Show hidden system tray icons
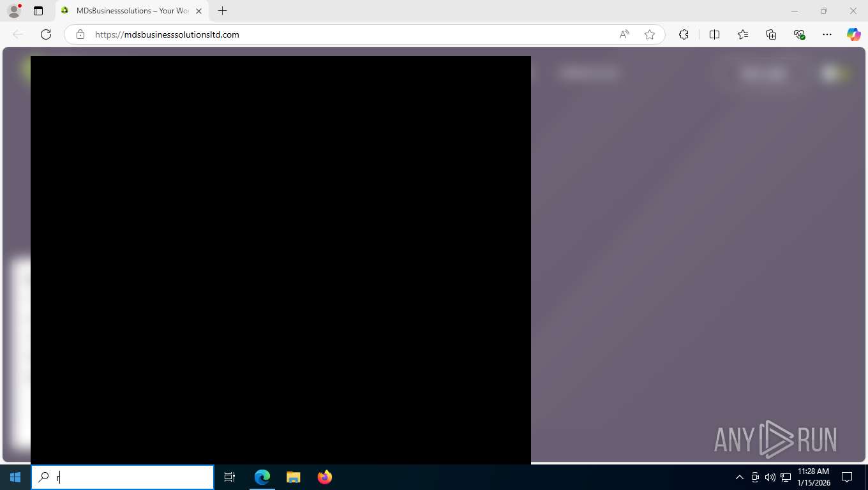 click(740, 477)
